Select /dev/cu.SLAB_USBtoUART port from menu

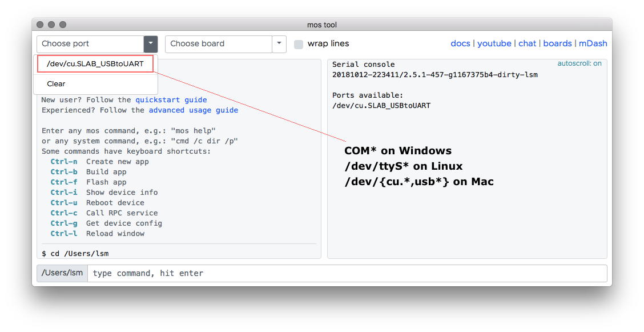[95, 63]
